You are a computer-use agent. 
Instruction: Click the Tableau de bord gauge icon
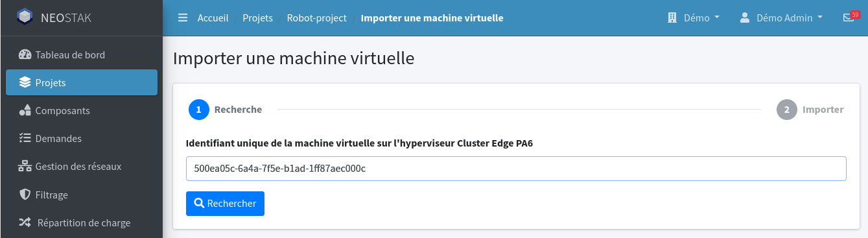click(x=25, y=54)
